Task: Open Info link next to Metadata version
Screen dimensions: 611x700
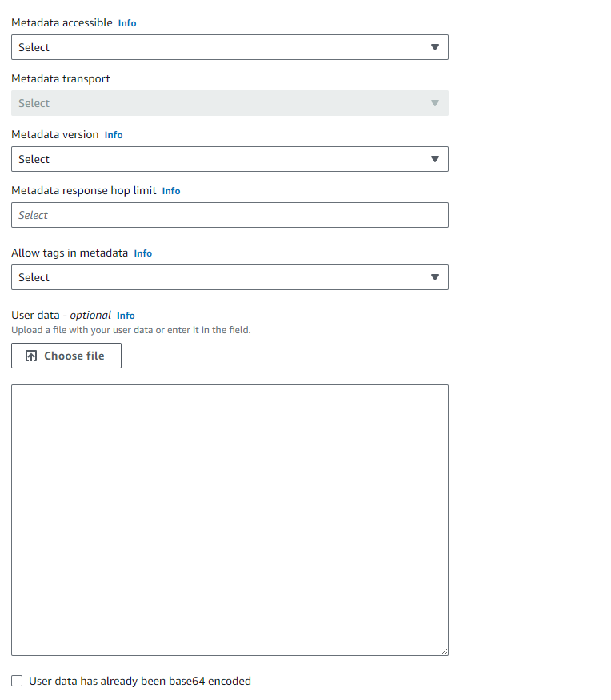Action: 114,135
